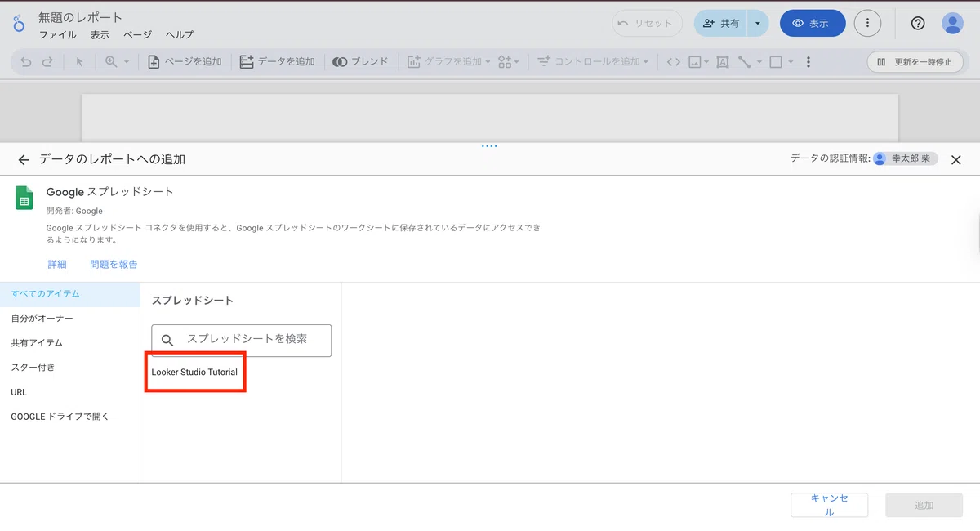Select the text box tool icon
Screen dimensions: 980x531
point(723,62)
